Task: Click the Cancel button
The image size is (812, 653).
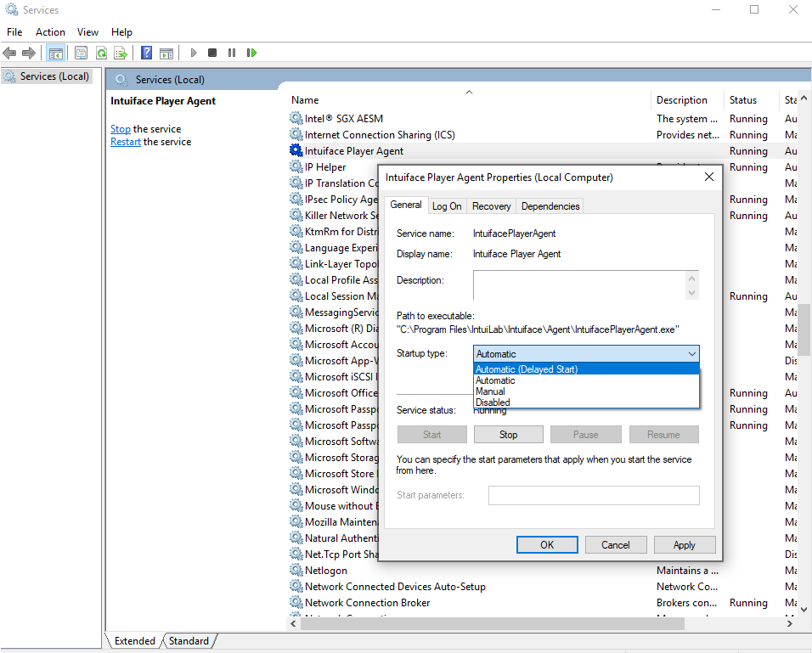Action: pos(615,545)
